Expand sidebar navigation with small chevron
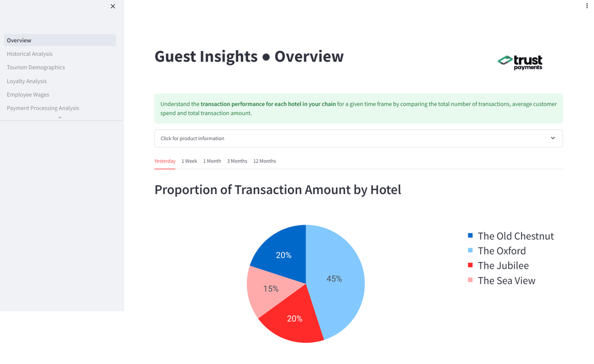594x364 pixels. (60, 118)
